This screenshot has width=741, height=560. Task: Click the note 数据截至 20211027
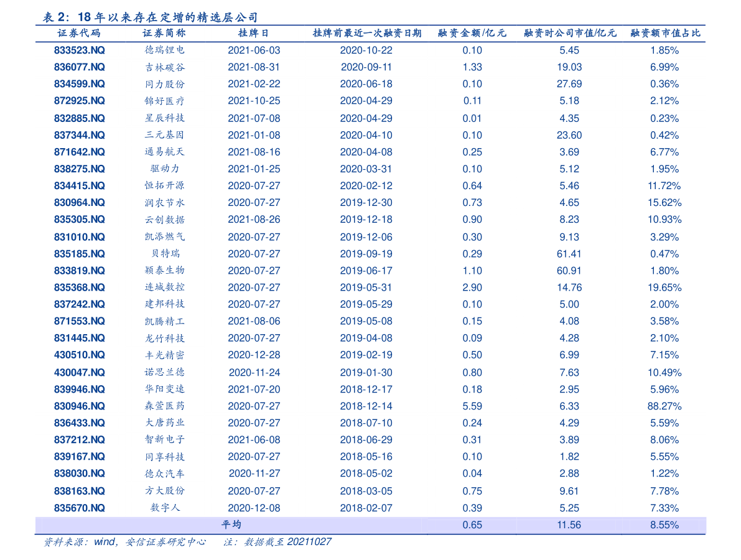[287, 542]
